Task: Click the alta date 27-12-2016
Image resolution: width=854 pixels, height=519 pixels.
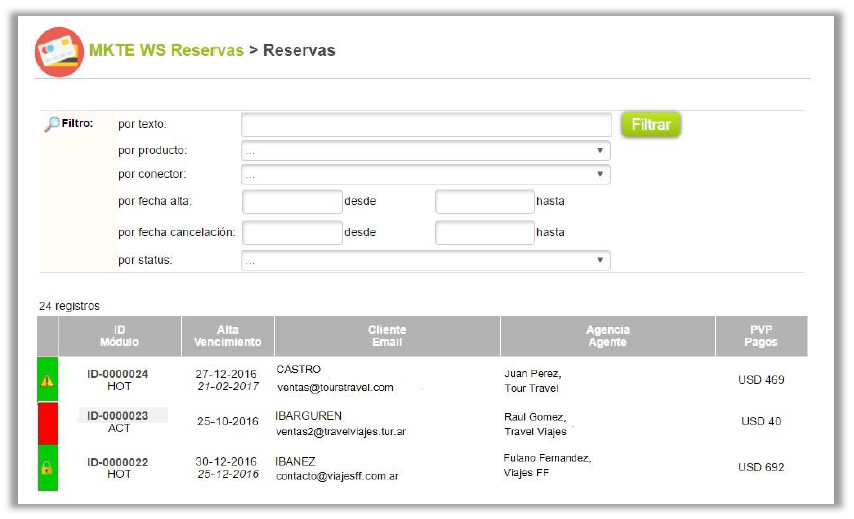Action: click(x=226, y=374)
